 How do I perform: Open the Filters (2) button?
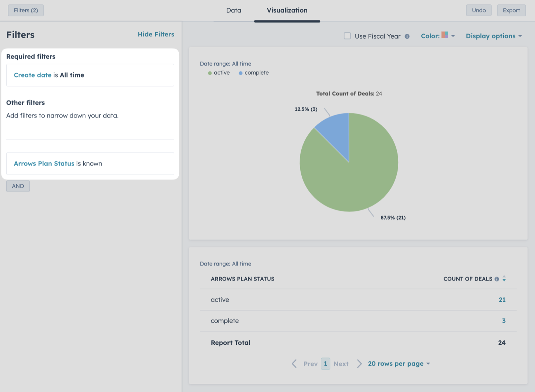point(26,10)
